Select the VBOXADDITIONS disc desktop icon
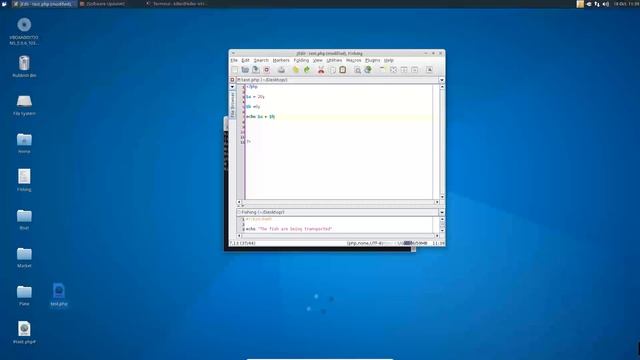This screenshot has width=640, height=360. coord(24,31)
